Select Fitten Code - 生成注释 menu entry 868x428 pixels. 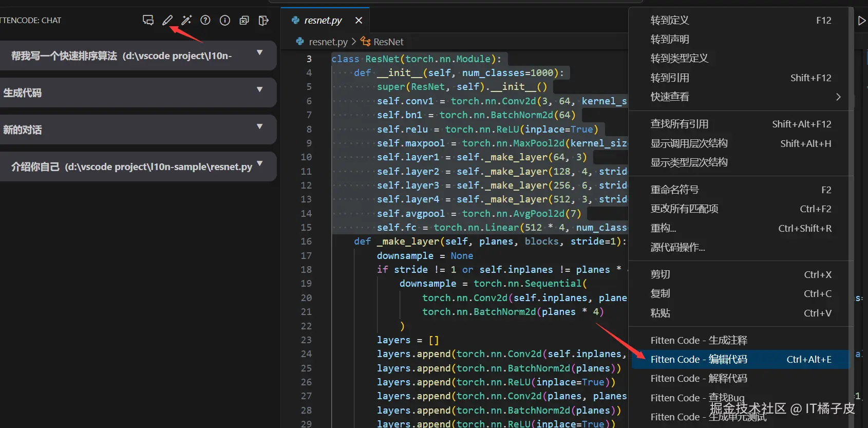coord(741,340)
